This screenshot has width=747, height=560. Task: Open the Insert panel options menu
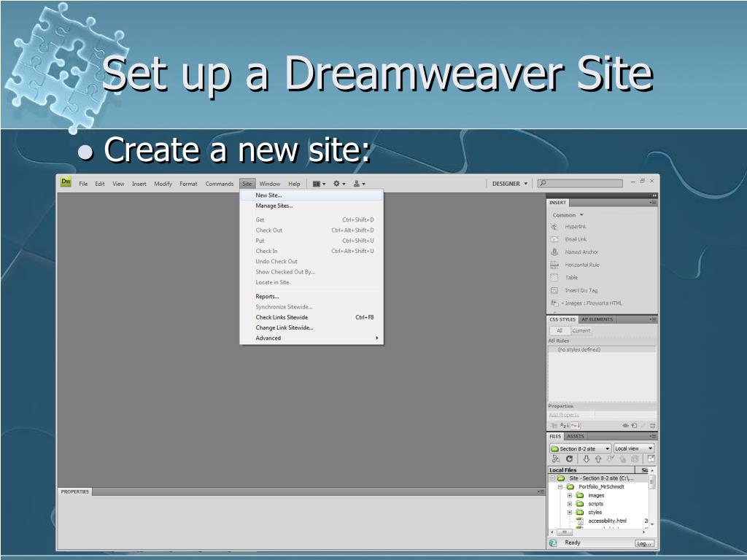653,203
